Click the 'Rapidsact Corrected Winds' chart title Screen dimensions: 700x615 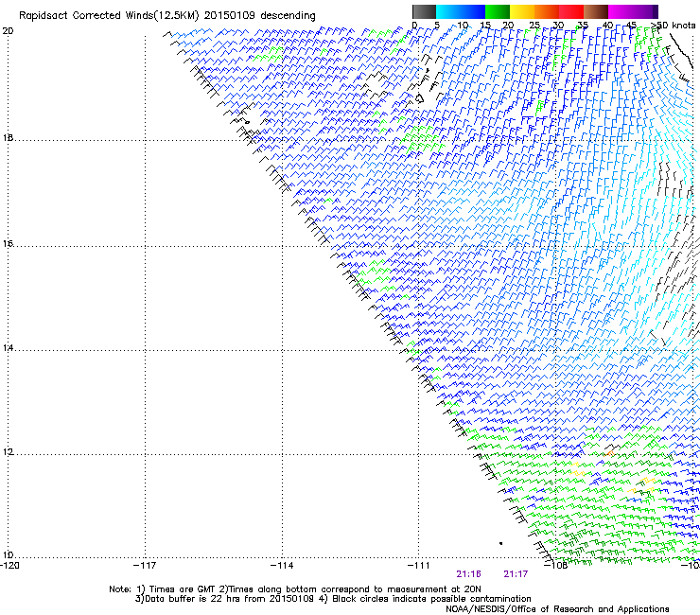167,16
